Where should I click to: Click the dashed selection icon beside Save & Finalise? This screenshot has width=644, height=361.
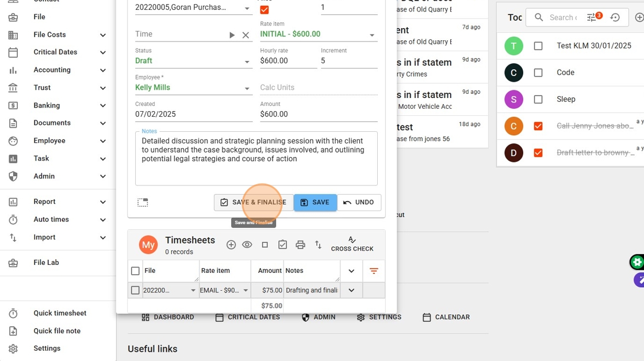click(x=143, y=202)
